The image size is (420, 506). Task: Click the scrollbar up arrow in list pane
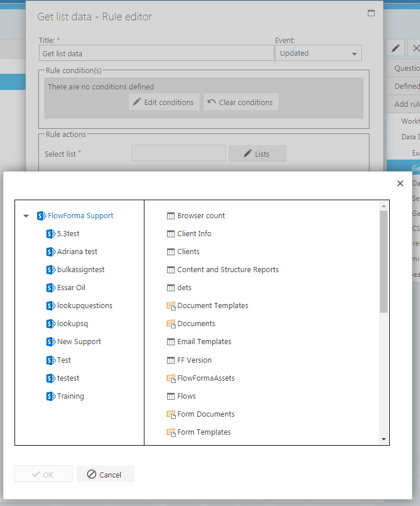pos(383,206)
